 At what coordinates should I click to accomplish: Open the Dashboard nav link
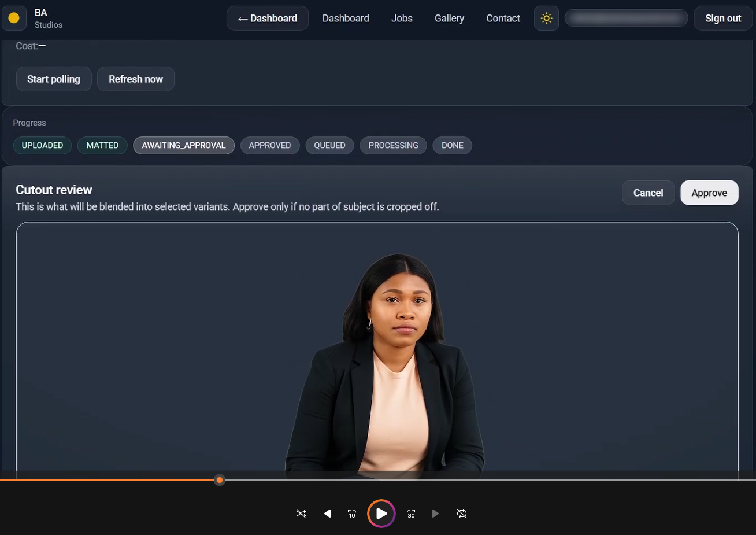point(346,18)
